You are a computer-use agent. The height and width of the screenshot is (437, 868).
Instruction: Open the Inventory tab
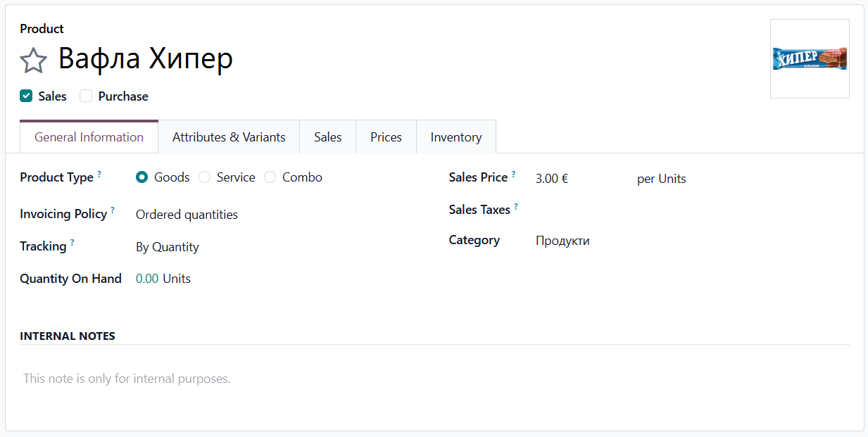point(456,137)
